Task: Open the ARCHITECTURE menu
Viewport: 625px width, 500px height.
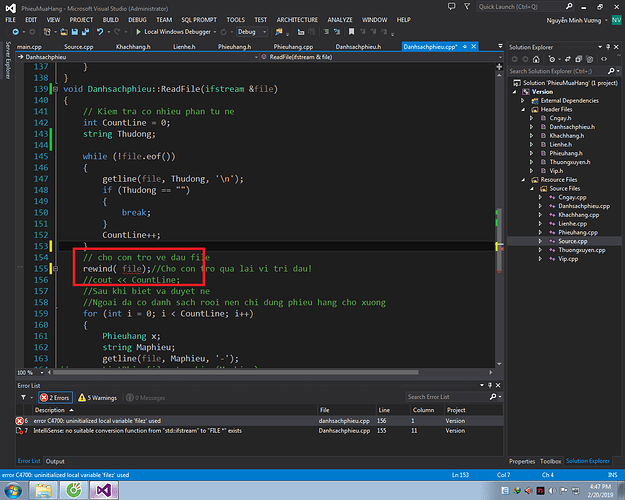Action: (299, 19)
